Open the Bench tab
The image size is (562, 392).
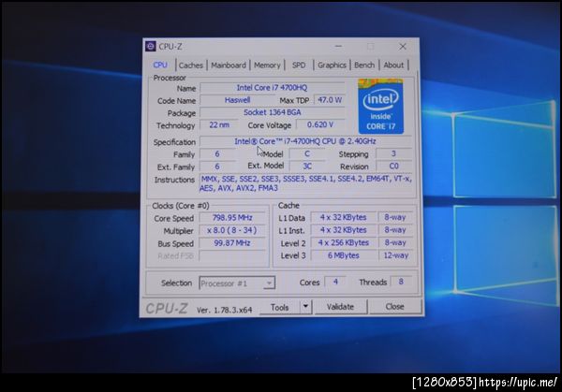(364, 65)
